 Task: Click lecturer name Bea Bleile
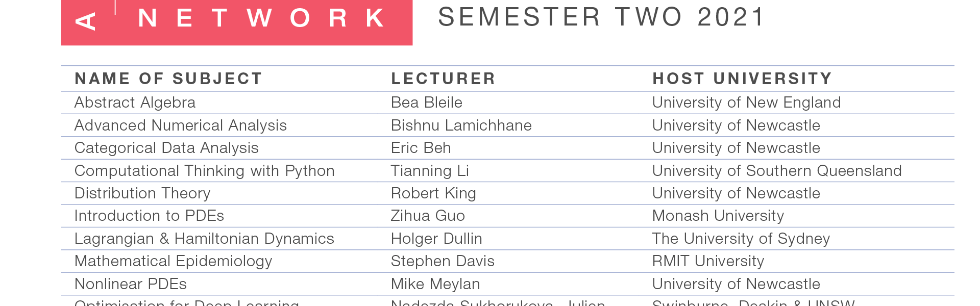[427, 103]
